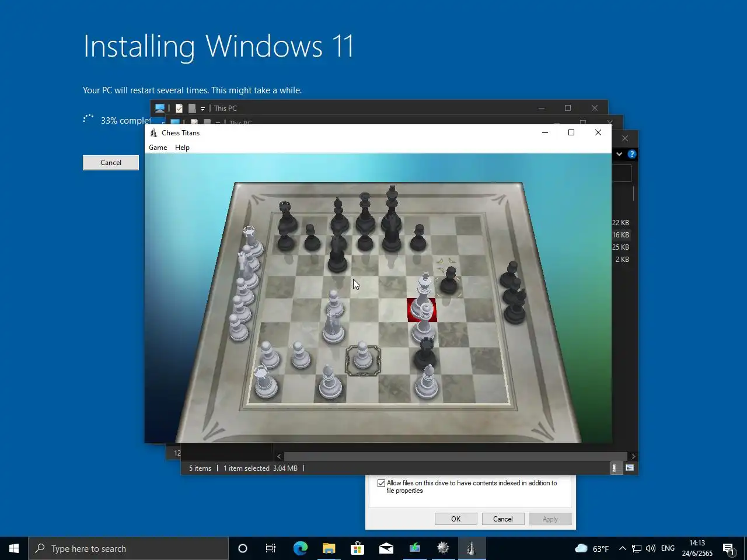This screenshot has height=560, width=747.
Task: Open the Game menu in Chess Titans
Action: 158,148
